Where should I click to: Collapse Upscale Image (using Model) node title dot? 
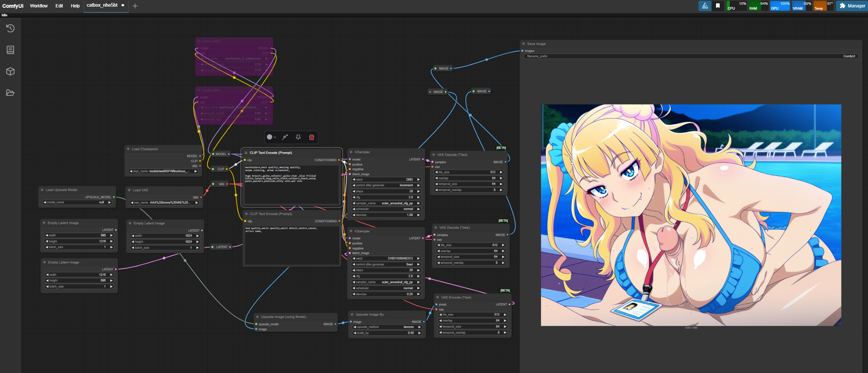(x=257, y=317)
